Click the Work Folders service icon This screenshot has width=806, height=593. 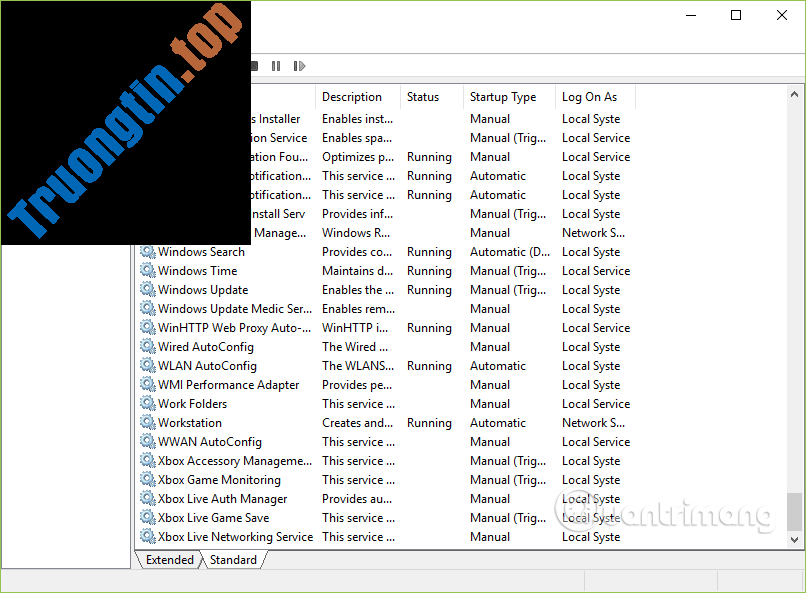(148, 404)
